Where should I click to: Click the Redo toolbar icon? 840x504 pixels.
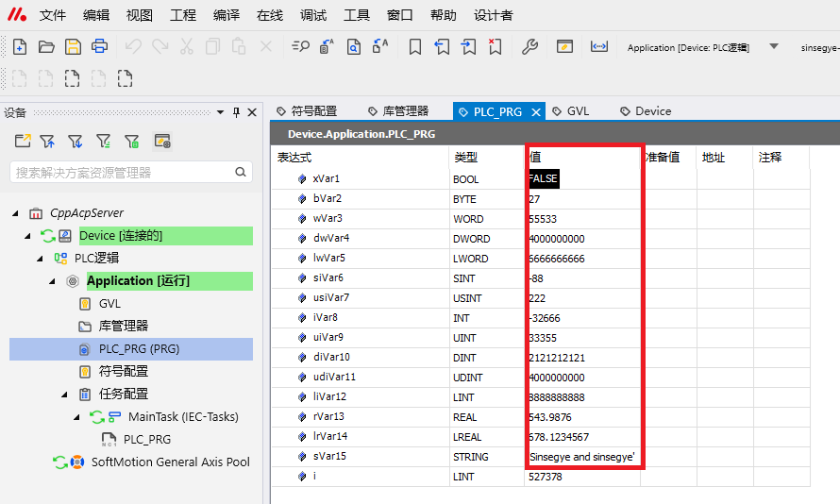pyautogui.click(x=160, y=46)
